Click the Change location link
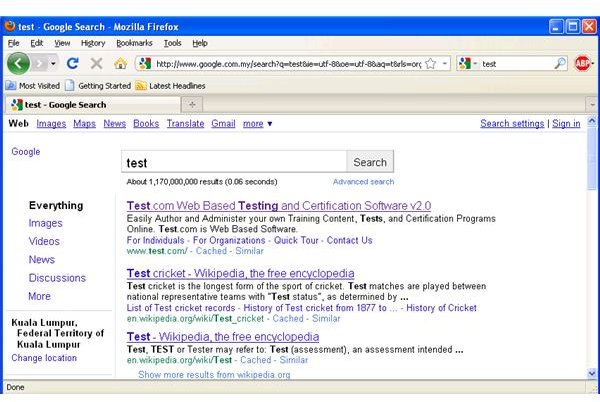600x402 pixels. click(44, 358)
